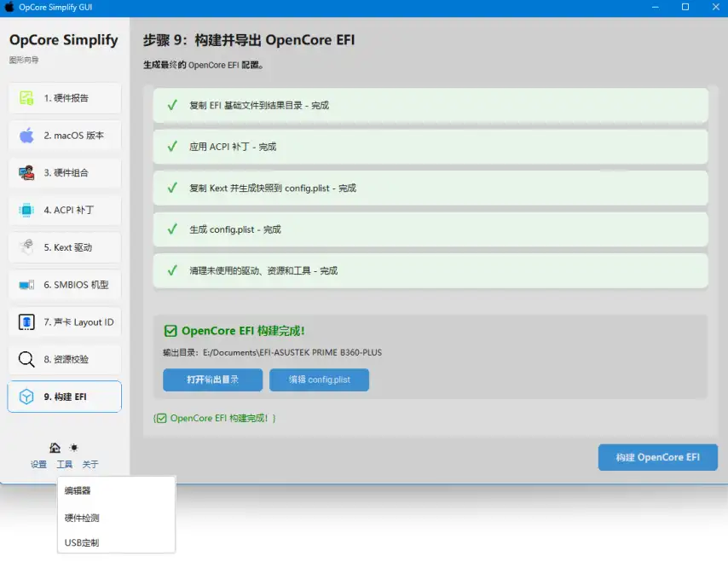The height and width of the screenshot is (562, 728).
Task: Click the magnifier icon for 资源校验
Action: pyautogui.click(x=26, y=359)
